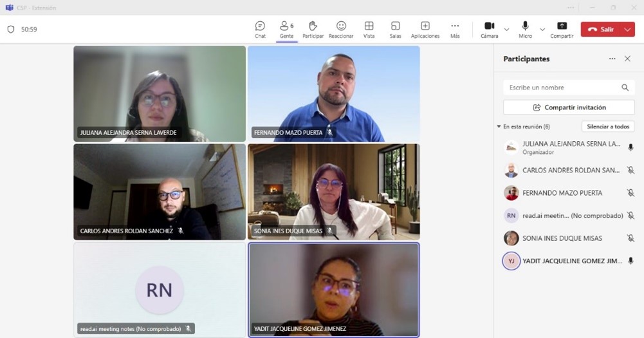Image resolution: width=644 pixels, height=338 pixels.
Task: Collapse the 'En esta reunión (6)' list
Action: click(x=499, y=127)
